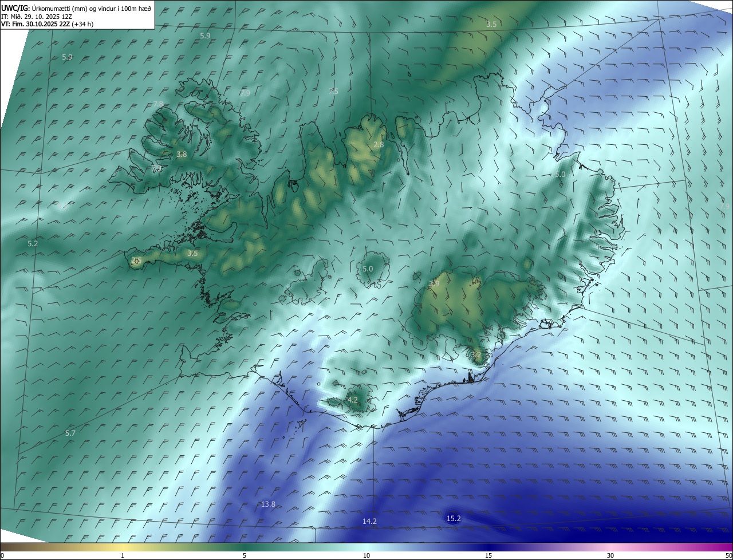733x560 pixels.
Task: Click the colour scale tick label 1
Action: pyautogui.click(x=123, y=555)
